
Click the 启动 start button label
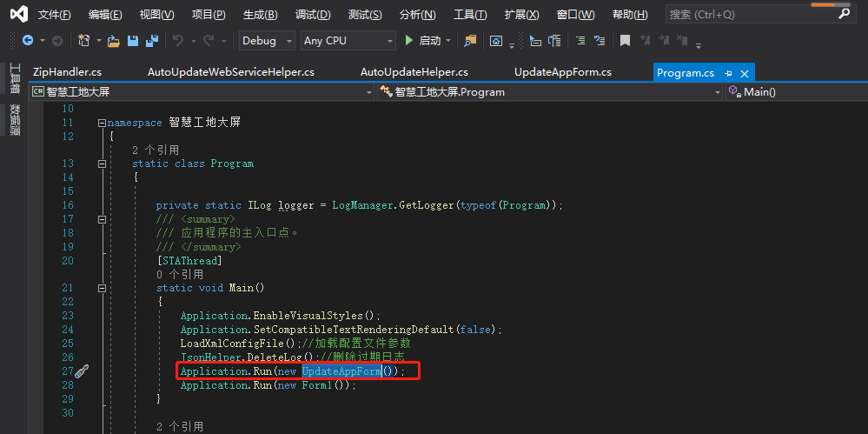coord(429,41)
